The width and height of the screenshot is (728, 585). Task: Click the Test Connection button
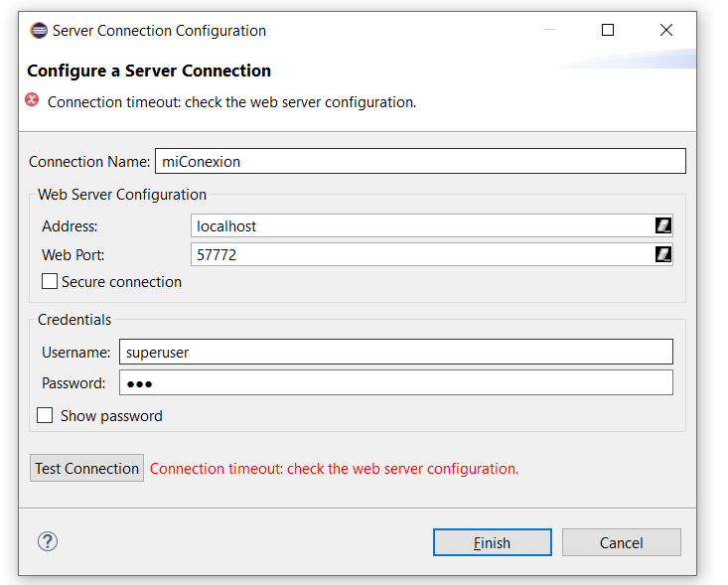(87, 469)
